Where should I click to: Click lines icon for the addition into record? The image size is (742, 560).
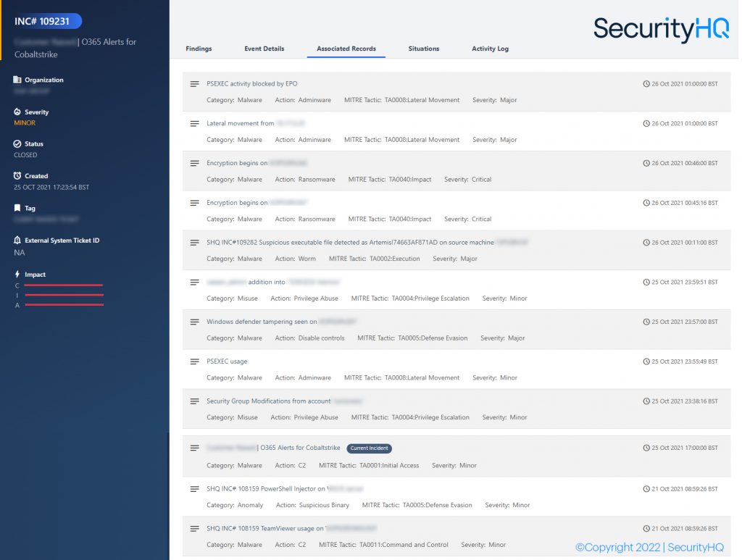194,283
